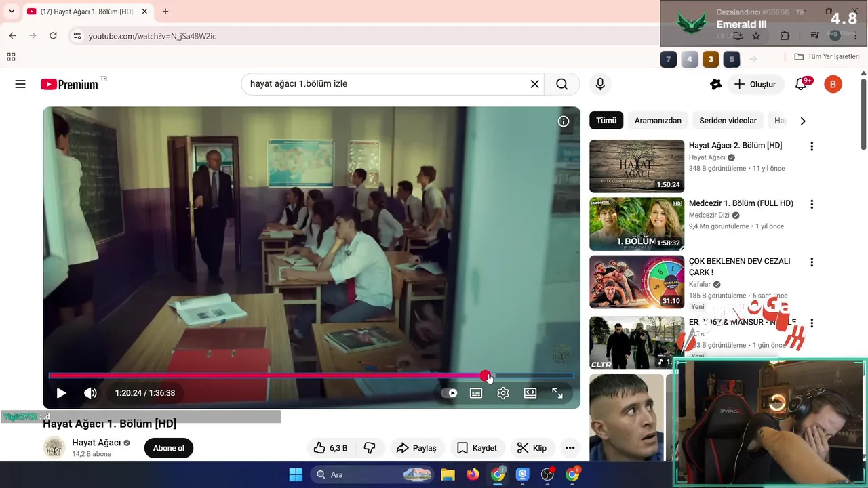Image resolution: width=868 pixels, height=488 pixels.
Task: Select the Seriden videolar chip
Action: point(728,121)
